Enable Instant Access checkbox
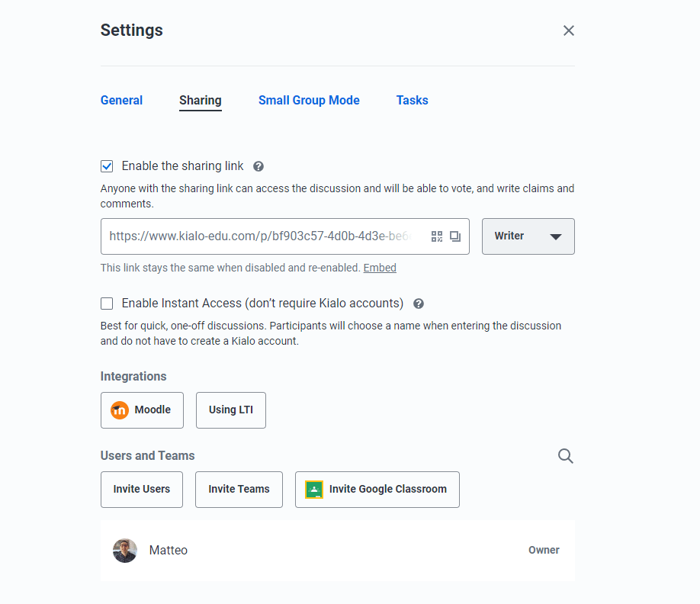700x604 pixels. pos(107,304)
